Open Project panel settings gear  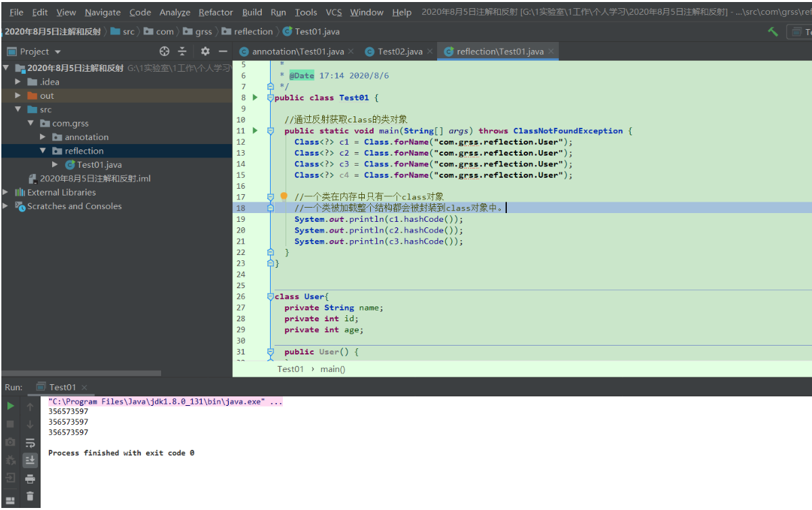(205, 51)
